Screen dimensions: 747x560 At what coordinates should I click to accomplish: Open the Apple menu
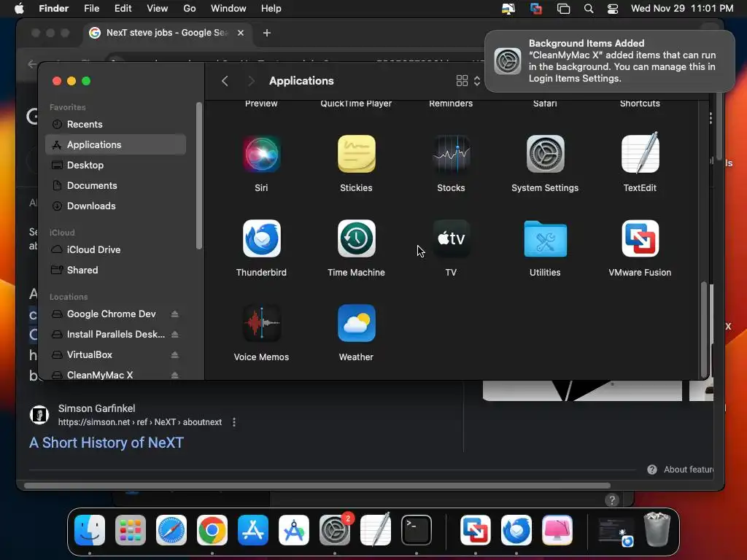19,8
